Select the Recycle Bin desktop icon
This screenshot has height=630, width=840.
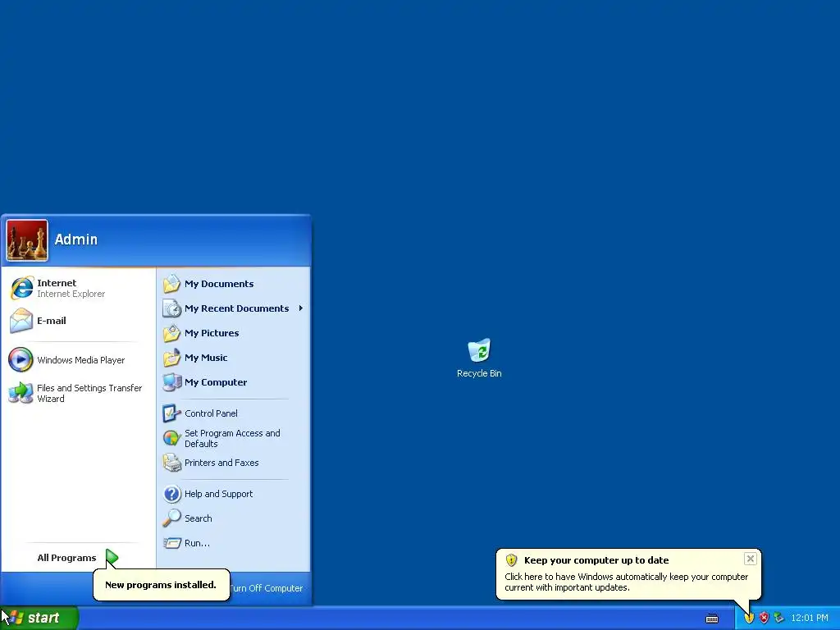(479, 358)
